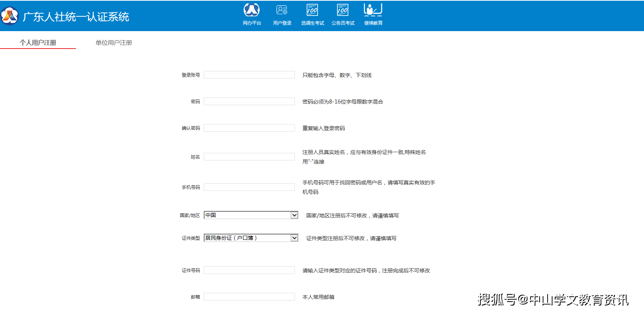
Task: Focus the 邮箱 input field
Action: tap(249, 297)
